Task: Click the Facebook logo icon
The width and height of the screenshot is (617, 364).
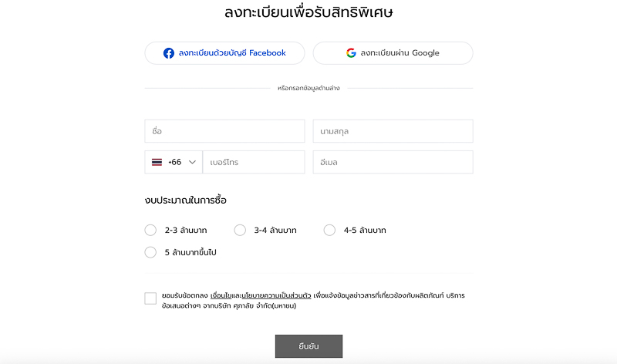Action: tap(169, 53)
